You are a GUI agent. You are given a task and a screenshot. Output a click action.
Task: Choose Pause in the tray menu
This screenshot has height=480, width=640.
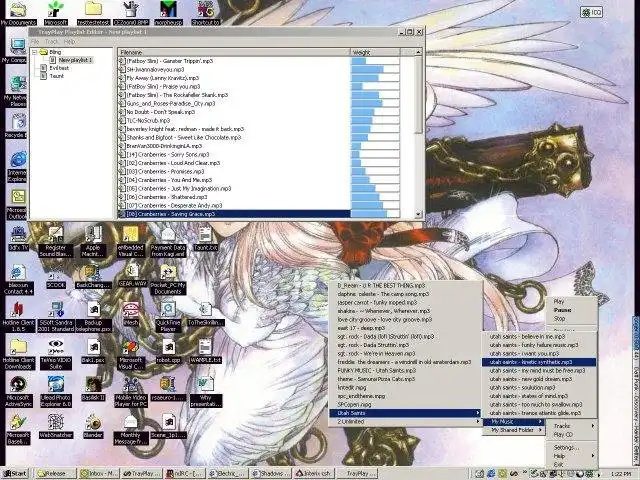pos(572,310)
